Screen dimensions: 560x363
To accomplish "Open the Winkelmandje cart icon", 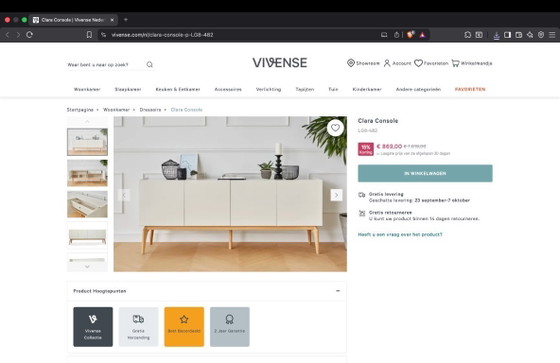I will point(455,63).
